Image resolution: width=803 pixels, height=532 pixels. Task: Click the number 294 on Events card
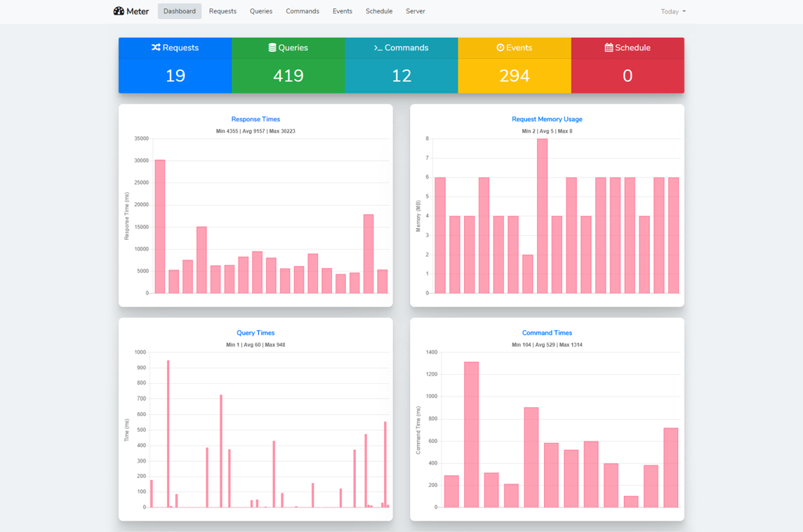515,76
